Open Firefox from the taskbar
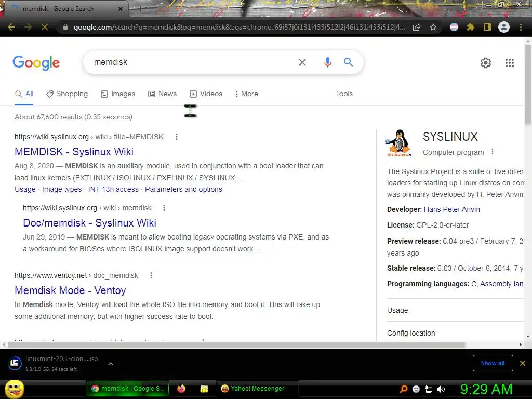This screenshot has height=399, width=532. pos(181,389)
